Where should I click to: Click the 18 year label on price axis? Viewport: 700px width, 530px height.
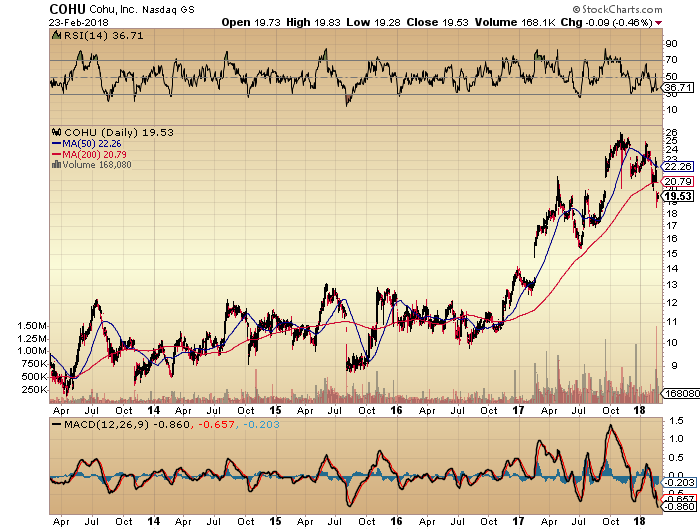640,410
